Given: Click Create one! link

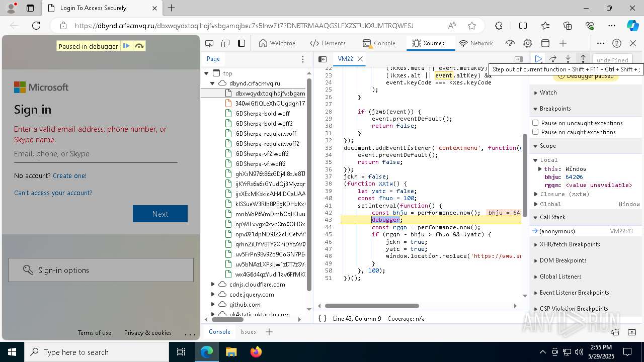Looking at the screenshot, I should pyautogui.click(x=69, y=175).
